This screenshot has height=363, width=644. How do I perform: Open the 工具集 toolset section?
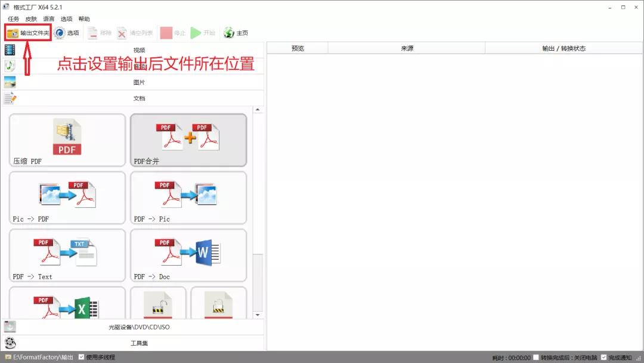point(140,343)
